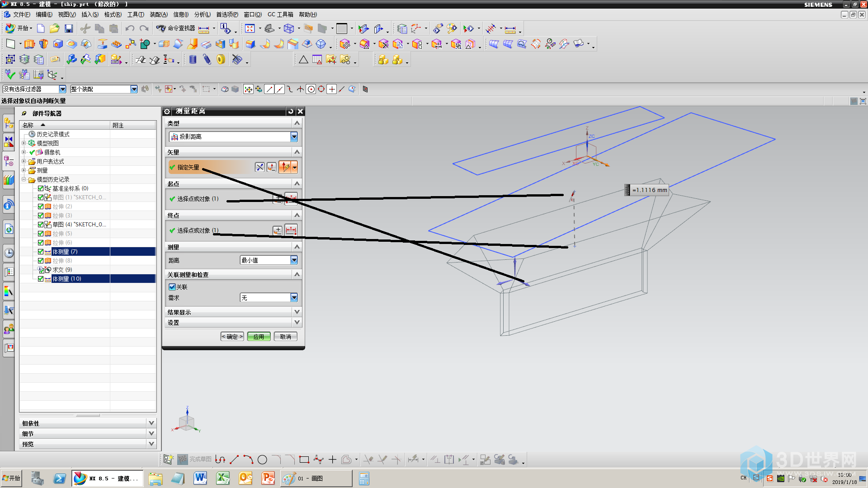This screenshot has width=868, height=488.
Task: Switch to the 01 - 画图 taskbar window
Action: [316, 479]
